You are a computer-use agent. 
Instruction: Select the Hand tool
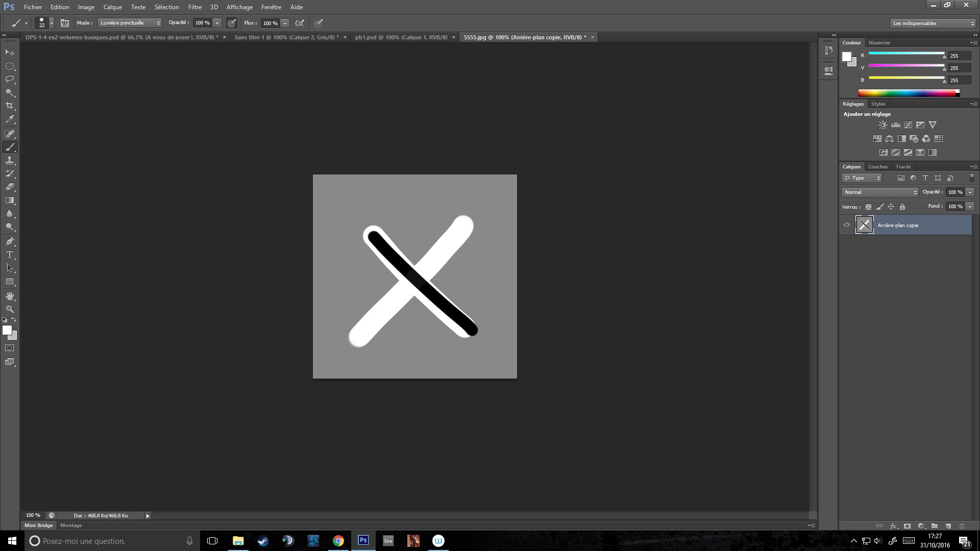click(10, 296)
